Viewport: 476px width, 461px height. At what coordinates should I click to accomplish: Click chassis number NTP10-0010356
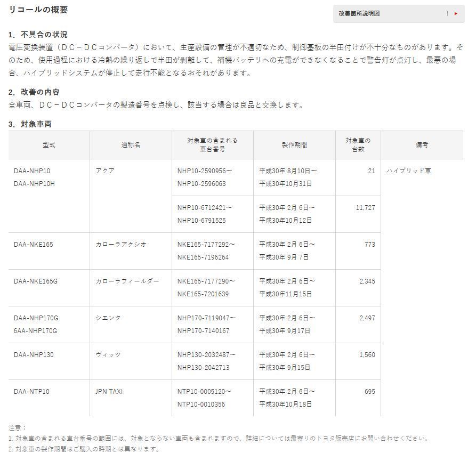[201, 404]
